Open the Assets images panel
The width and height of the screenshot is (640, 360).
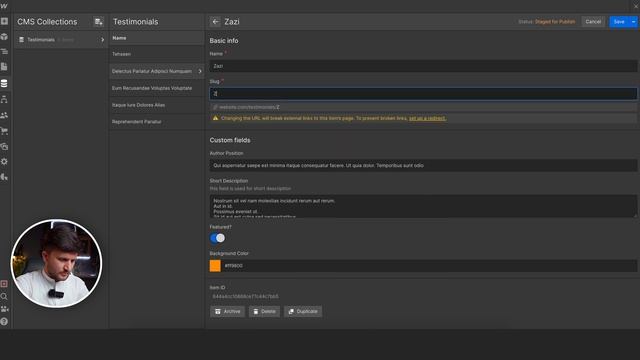[4, 147]
